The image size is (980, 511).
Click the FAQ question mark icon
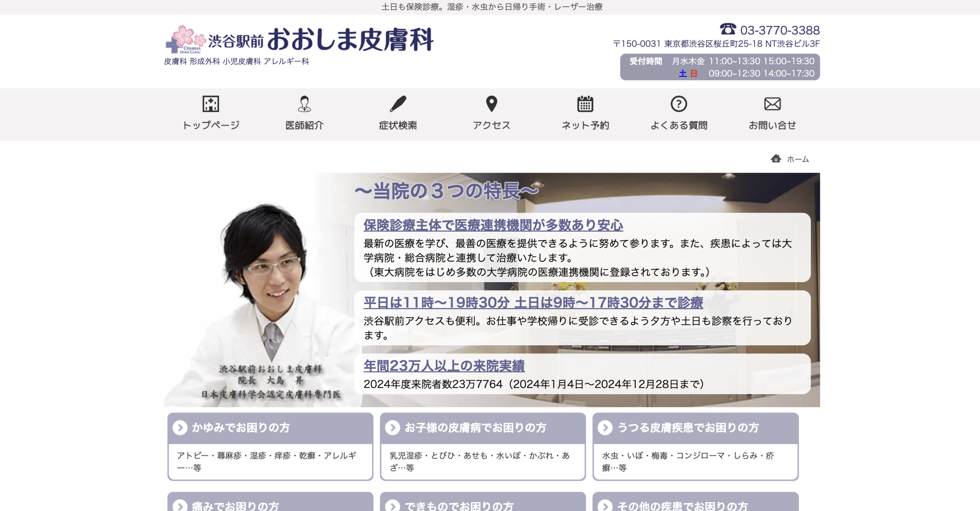tap(679, 104)
